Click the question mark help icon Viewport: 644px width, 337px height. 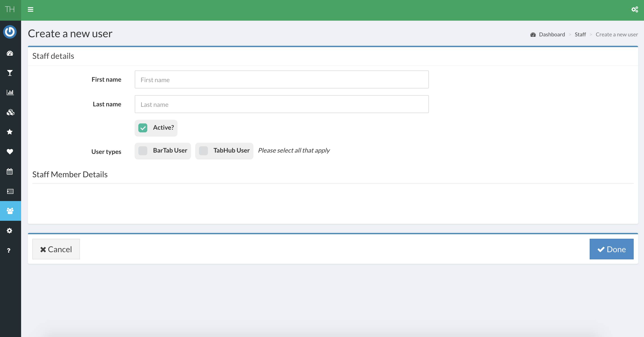pos(9,251)
